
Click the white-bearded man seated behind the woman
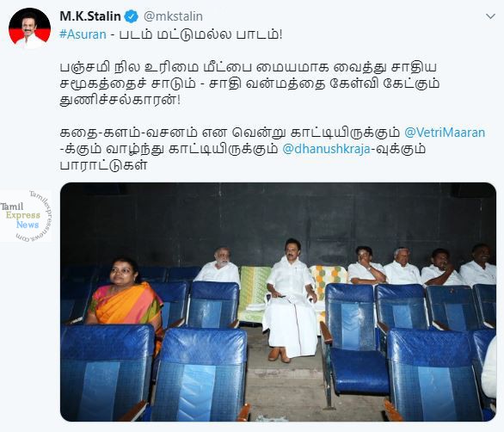218,265
